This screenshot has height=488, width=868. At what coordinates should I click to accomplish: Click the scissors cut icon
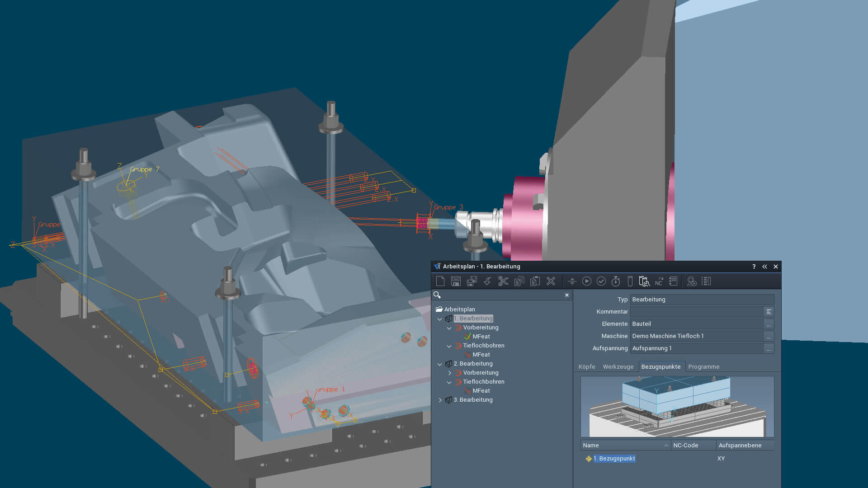(x=503, y=281)
